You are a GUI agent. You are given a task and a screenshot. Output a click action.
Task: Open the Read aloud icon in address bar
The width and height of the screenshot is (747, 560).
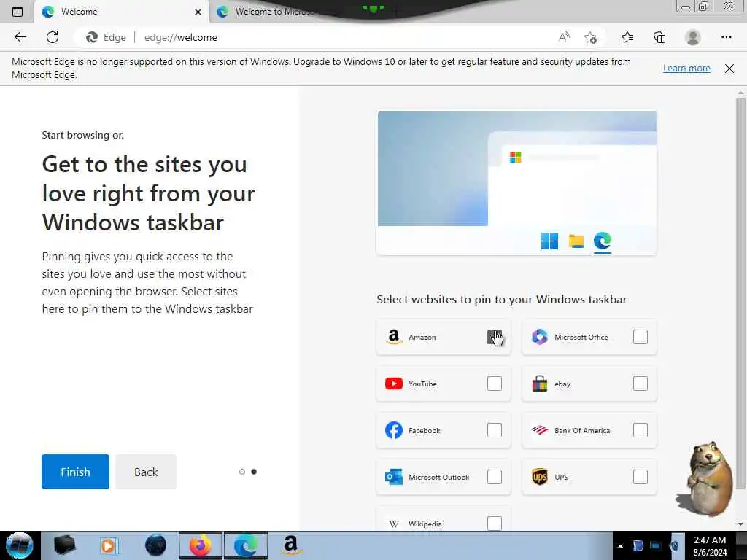click(564, 37)
